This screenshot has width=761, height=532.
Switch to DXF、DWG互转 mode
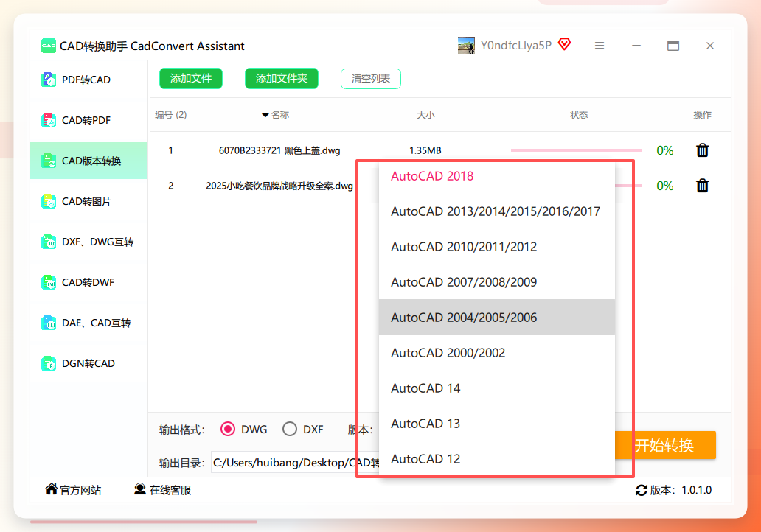[88, 242]
